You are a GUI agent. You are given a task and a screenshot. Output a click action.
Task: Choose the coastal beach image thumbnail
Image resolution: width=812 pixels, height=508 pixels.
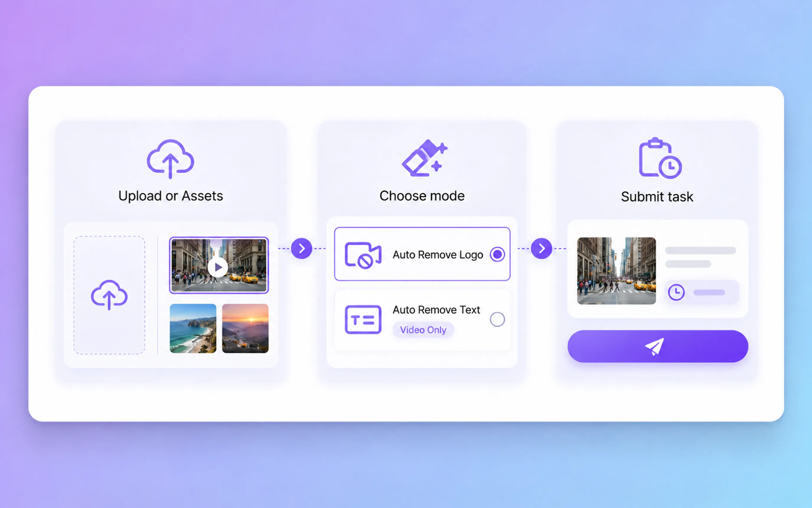[x=193, y=328]
